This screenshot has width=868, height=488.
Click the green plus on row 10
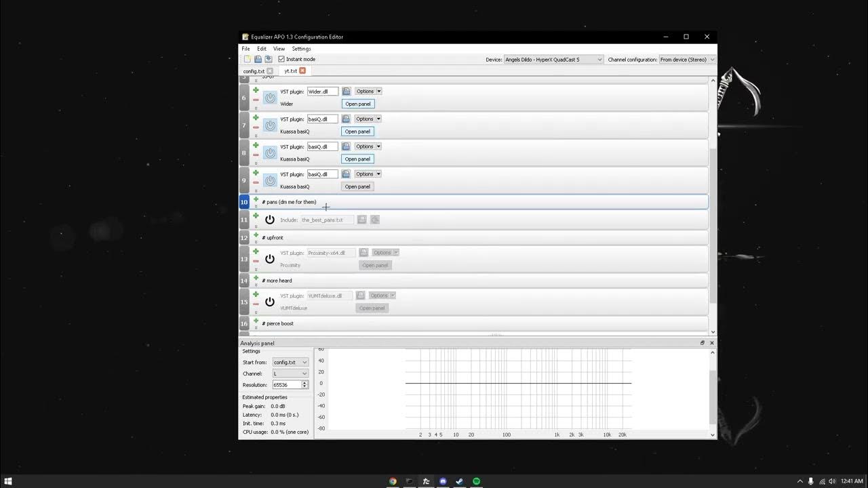256,200
